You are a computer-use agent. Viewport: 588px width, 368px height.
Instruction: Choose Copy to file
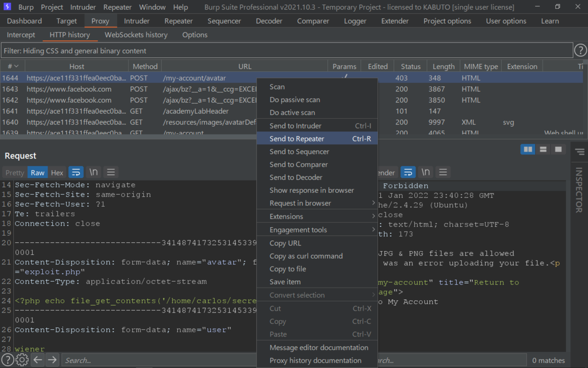[317, 269]
